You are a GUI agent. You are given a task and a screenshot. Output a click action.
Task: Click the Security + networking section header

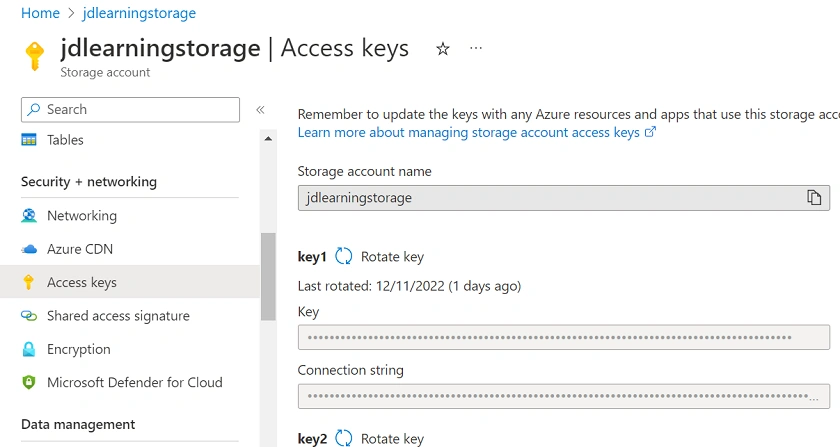coord(89,182)
